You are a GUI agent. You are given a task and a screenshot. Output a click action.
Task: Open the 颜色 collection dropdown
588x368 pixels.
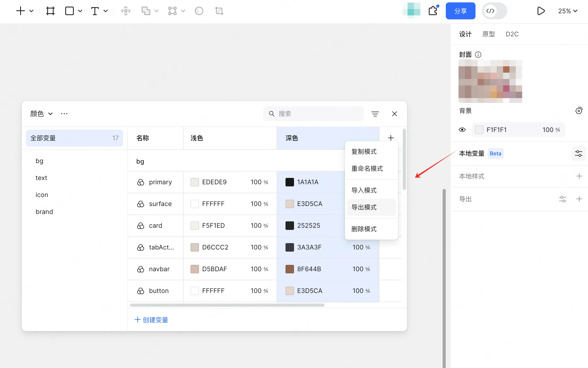[x=41, y=114]
